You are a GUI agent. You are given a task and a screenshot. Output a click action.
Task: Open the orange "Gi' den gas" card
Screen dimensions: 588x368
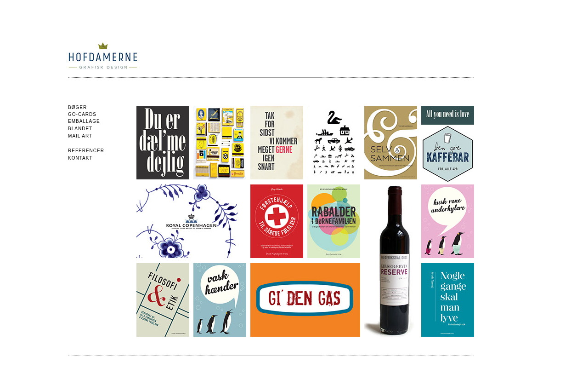(x=305, y=300)
